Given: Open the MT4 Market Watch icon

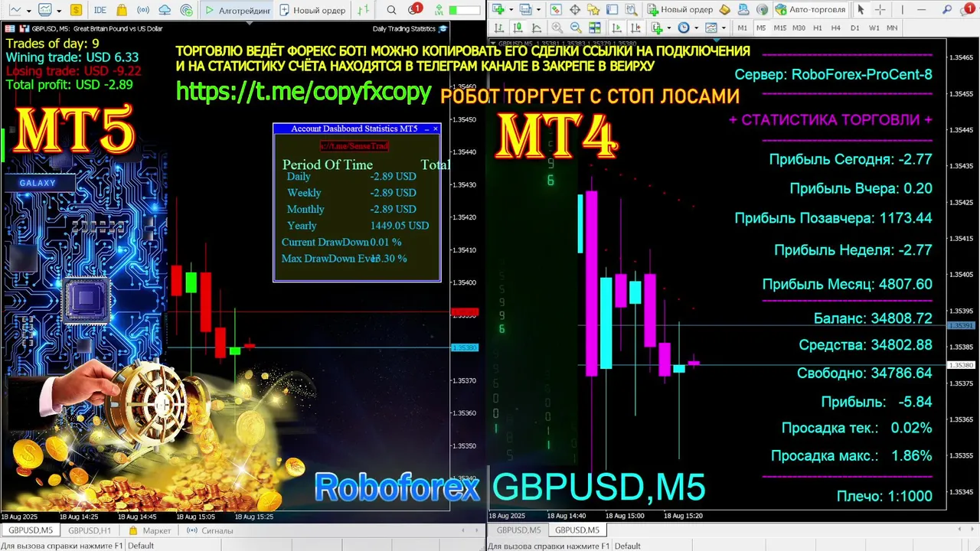Looking at the screenshot, I should click(555, 9).
